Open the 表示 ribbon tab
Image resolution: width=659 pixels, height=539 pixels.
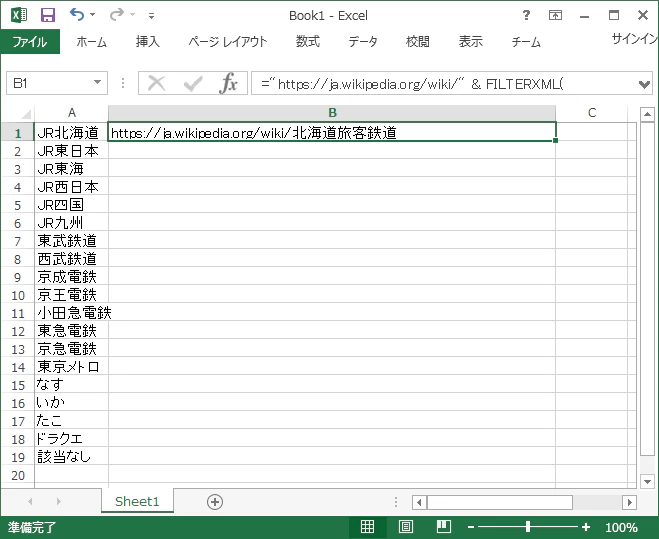(471, 42)
